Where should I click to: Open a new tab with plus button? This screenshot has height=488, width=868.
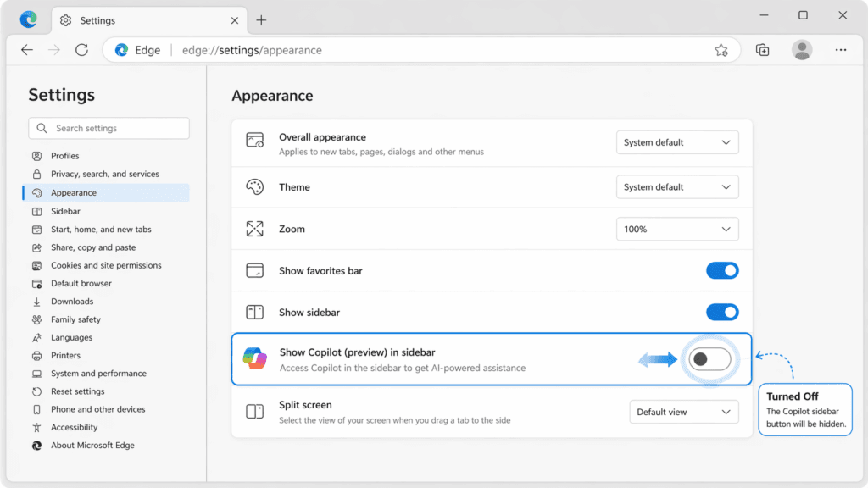pos(261,20)
